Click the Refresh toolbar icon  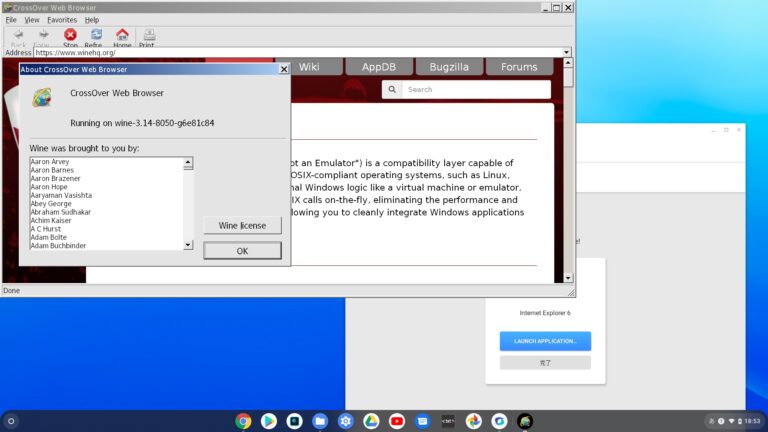click(x=96, y=34)
